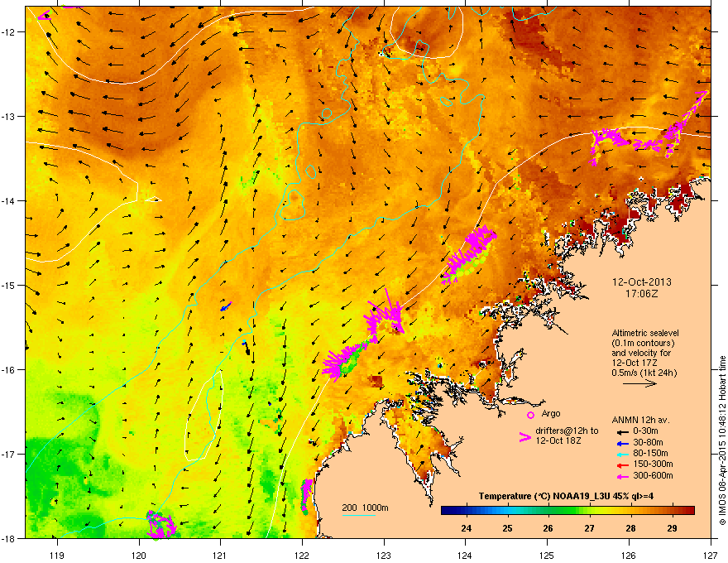Click the '80-150m' depth label
The height and width of the screenshot is (563, 728).
pyautogui.click(x=650, y=453)
